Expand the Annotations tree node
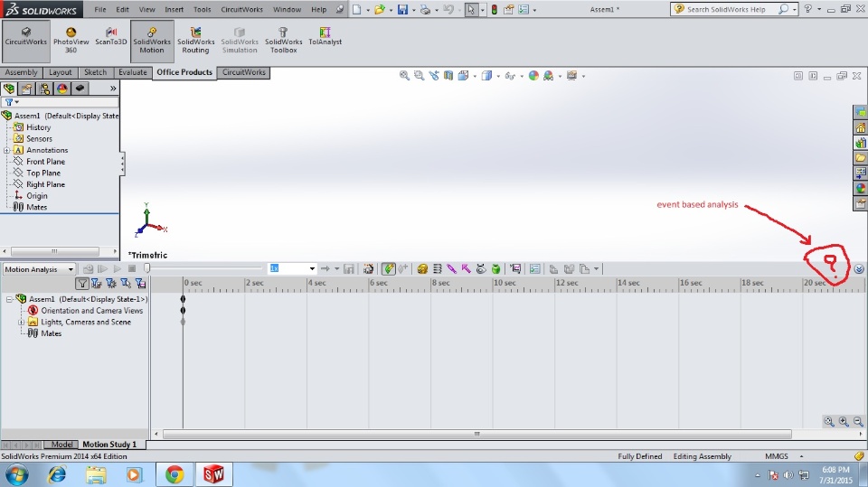Viewport: 868px width, 487px height. [6, 151]
